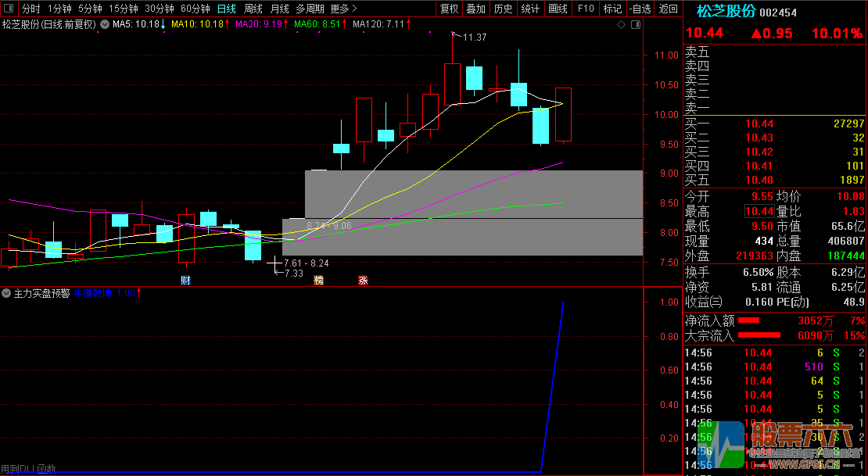
Task: Open the 统计 statistics button
Action: [x=530, y=9]
